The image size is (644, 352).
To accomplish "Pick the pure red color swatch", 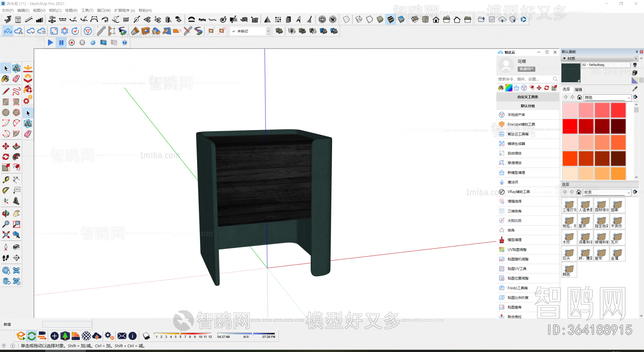I will 570,126.
